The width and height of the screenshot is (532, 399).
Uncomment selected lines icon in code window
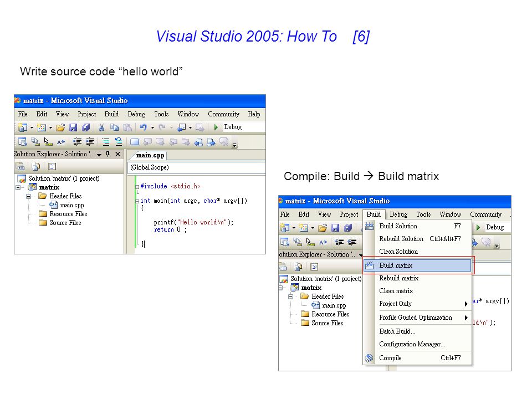119,141
